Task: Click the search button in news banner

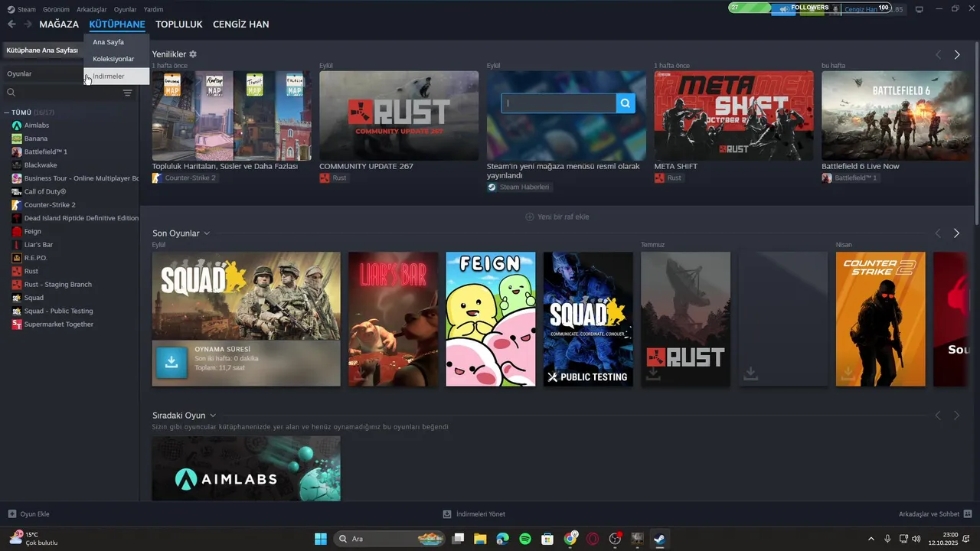Action: point(626,103)
